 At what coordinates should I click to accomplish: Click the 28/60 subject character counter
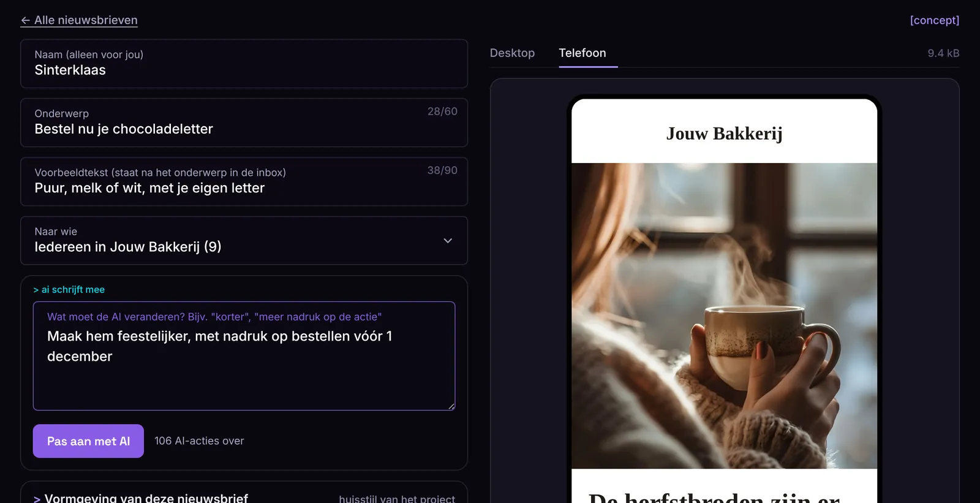tap(442, 112)
